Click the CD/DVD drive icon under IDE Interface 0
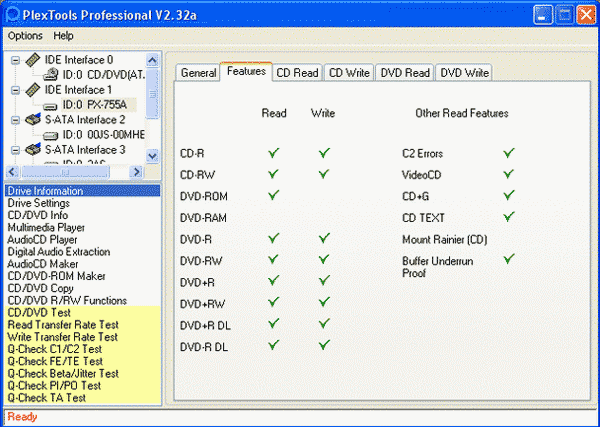Viewport: 600px width, 427px height. [50, 75]
